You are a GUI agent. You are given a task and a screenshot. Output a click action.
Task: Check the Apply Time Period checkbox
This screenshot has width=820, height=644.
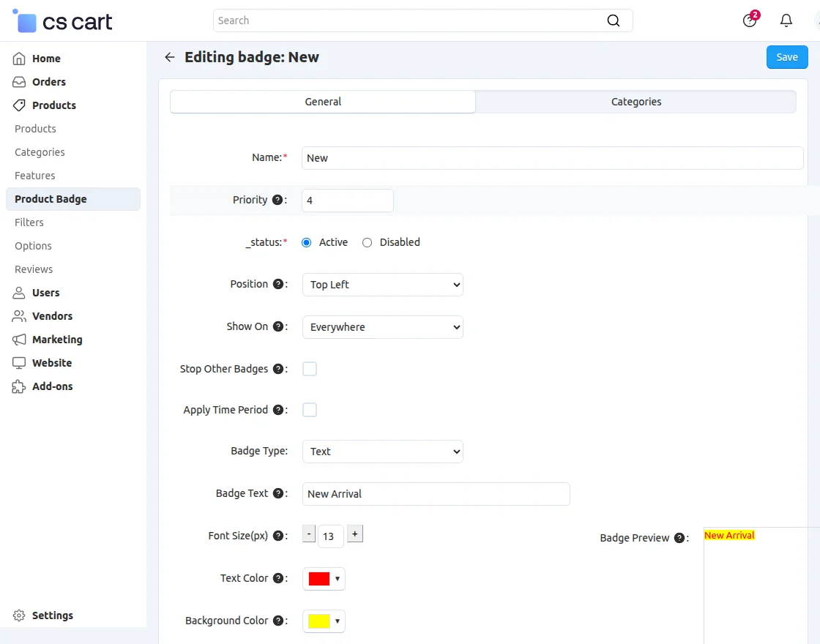point(310,410)
